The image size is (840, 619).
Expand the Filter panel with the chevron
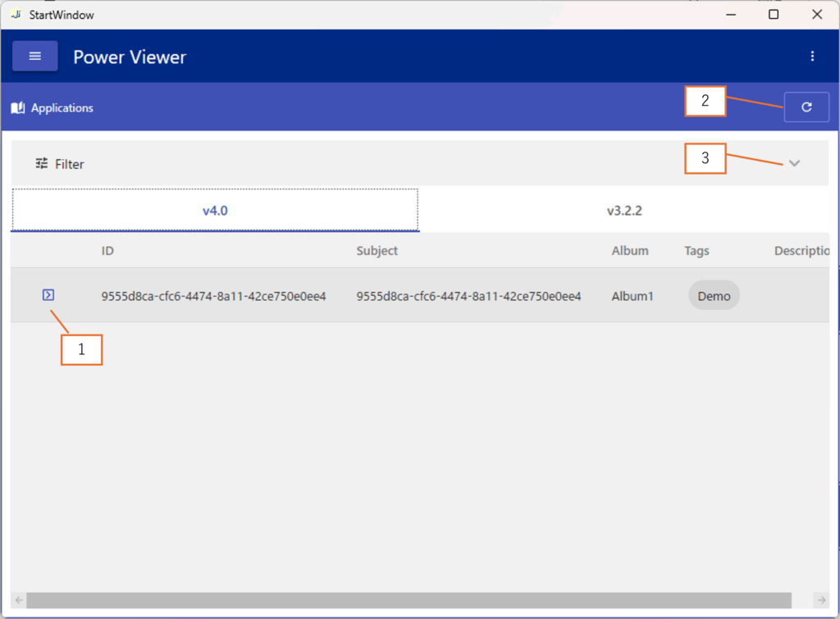[793, 163]
